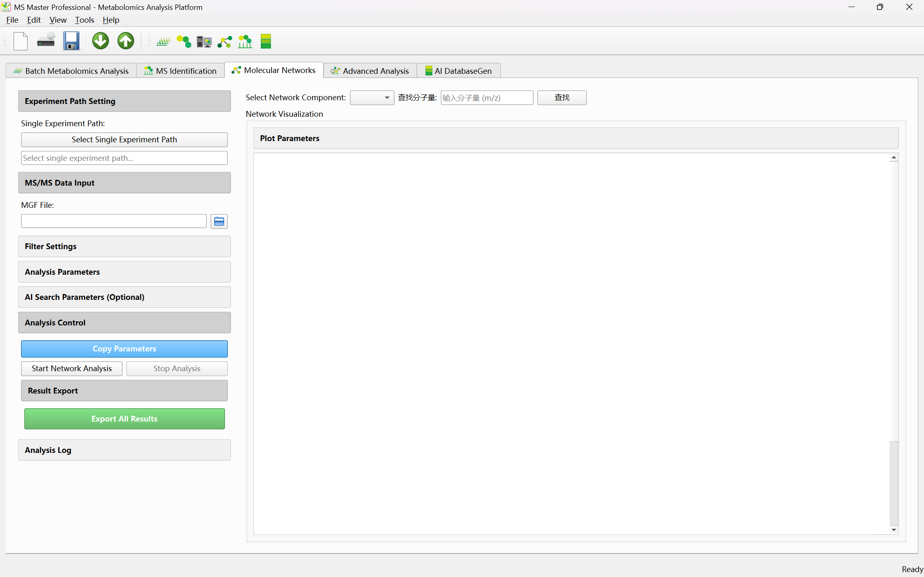Image resolution: width=924 pixels, height=577 pixels.
Task: Click the MS identification chart toolbar icon
Action: coord(245,41)
